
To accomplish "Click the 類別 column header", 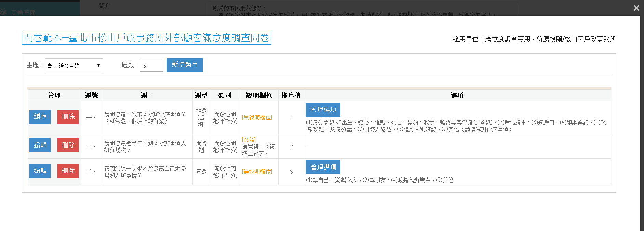I will point(225,96).
